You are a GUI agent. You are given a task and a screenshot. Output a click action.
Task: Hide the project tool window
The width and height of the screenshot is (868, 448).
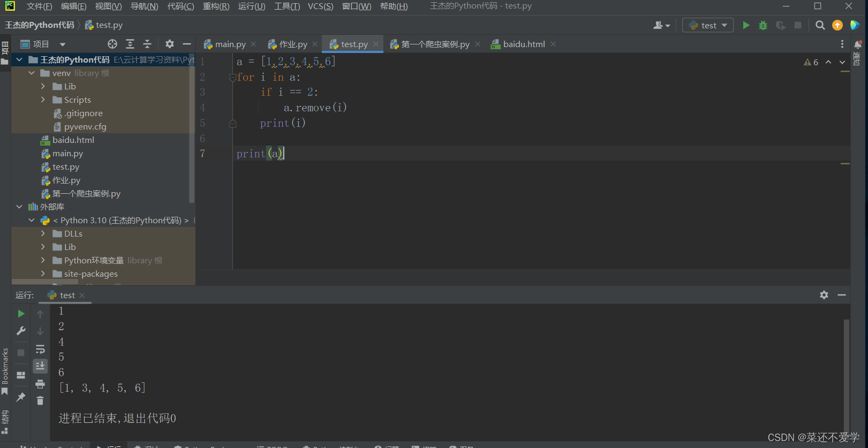click(187, 44)
